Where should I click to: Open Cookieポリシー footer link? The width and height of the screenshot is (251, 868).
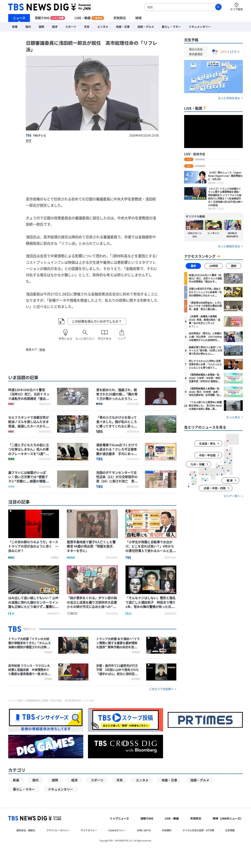pyautogui.click(x=117, y=830)
